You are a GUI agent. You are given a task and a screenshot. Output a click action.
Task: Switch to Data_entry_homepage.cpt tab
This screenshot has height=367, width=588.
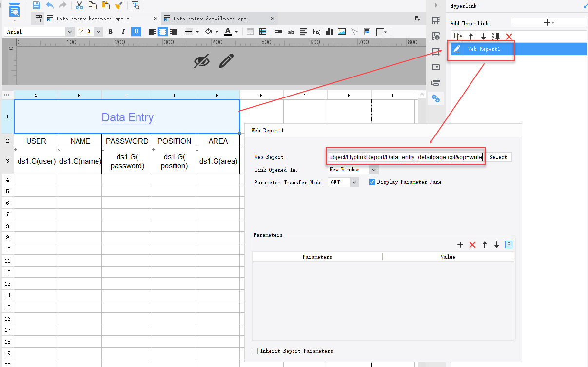pyautogui.click(x=93, y=19)
